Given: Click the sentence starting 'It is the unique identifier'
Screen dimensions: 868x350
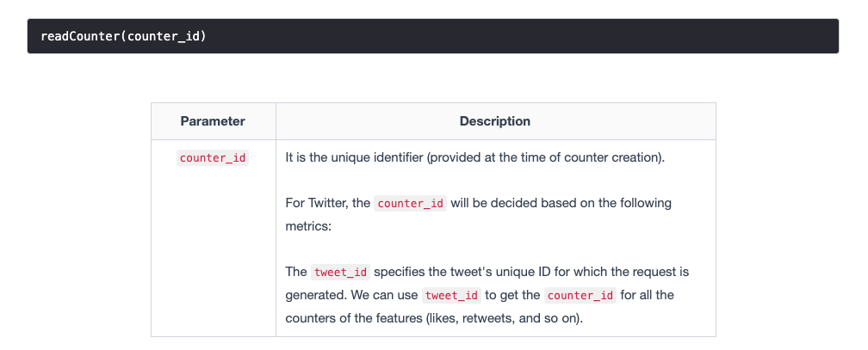Looking at the screenshot, I should [475, 157].
